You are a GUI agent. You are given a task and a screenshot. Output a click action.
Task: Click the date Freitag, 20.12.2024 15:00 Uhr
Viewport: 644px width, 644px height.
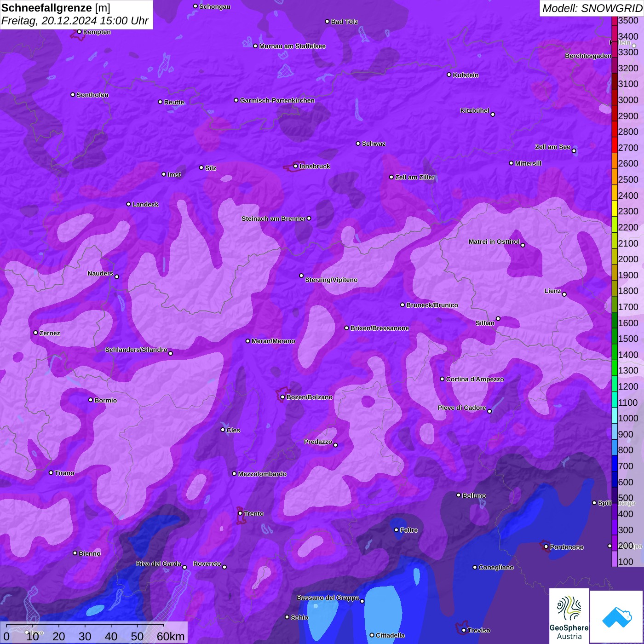[75, 21]
